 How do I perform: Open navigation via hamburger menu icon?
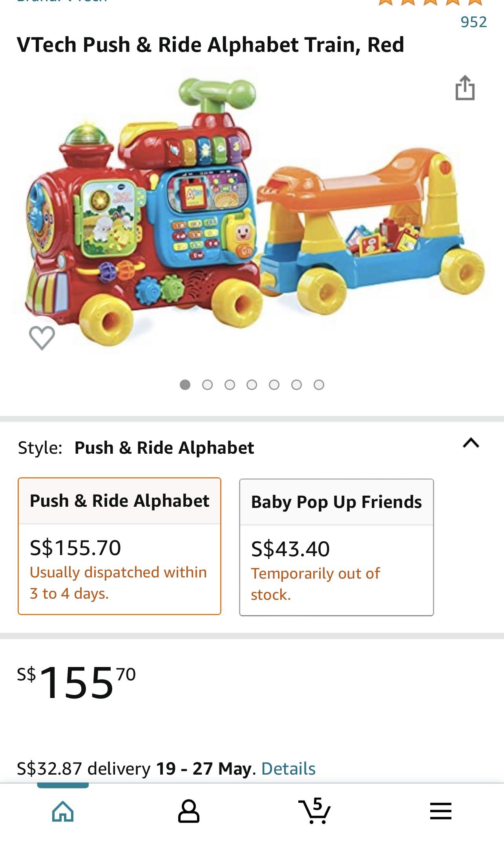pos(440,810)
